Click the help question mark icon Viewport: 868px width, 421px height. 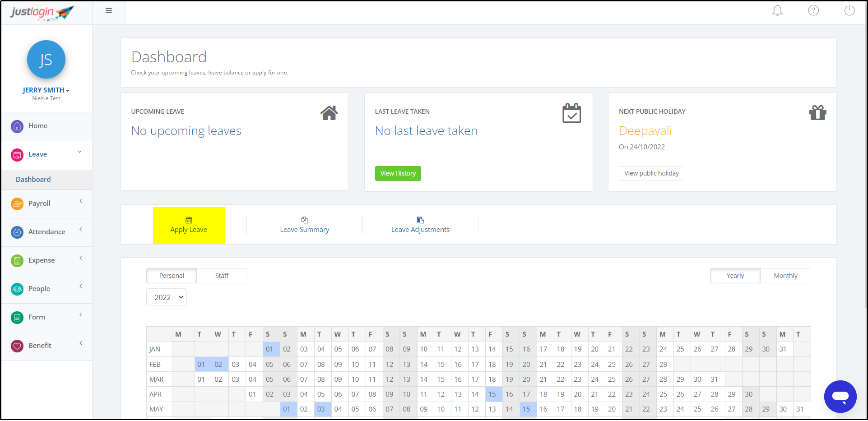pyautogui.click(x=813, y=10)
